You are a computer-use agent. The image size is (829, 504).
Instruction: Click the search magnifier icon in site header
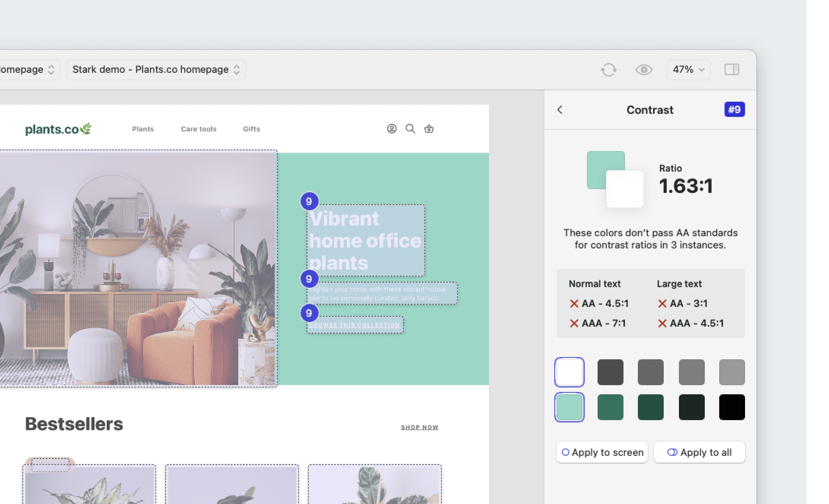pyautogui.click(x=410, y=129)
